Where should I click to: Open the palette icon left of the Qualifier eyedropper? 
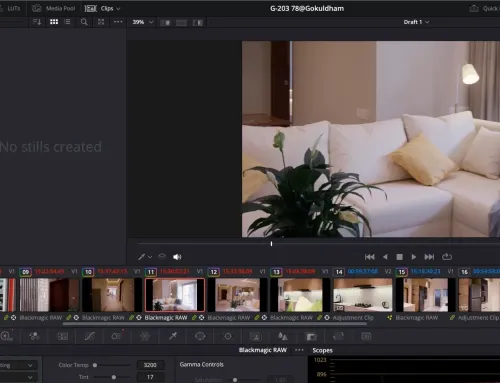coord(145,336)
